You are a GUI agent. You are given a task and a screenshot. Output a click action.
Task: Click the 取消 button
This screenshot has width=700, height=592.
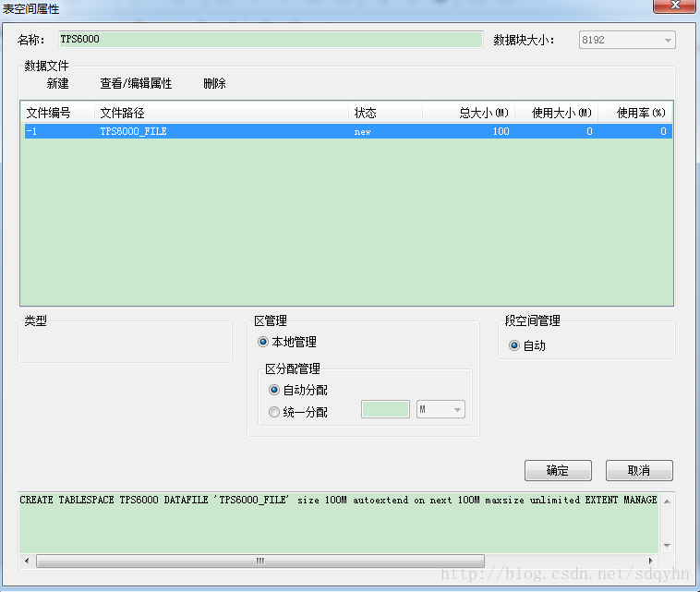coord(639,471)
